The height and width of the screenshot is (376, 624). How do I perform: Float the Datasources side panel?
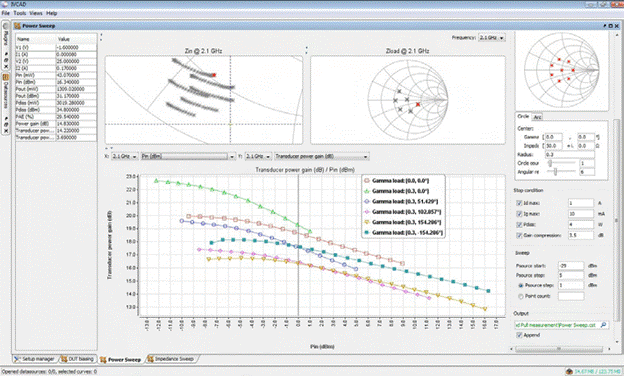click(x=6, y=125)
